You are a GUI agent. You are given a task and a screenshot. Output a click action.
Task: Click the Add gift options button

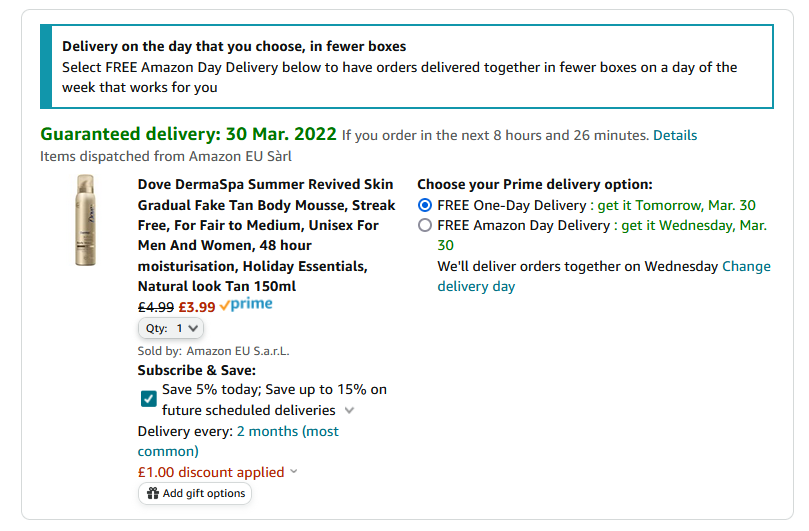[195, 493]
